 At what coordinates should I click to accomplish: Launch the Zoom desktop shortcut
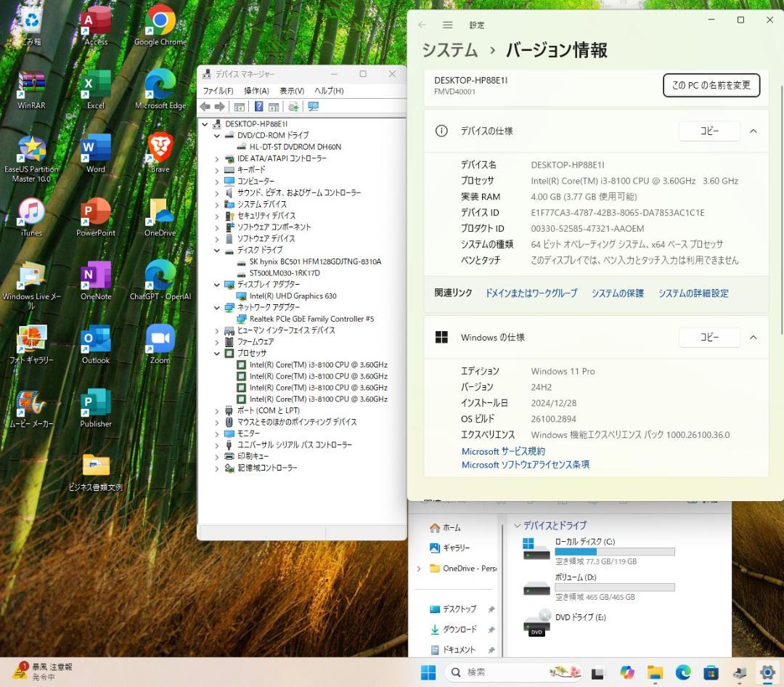point(160,341)
